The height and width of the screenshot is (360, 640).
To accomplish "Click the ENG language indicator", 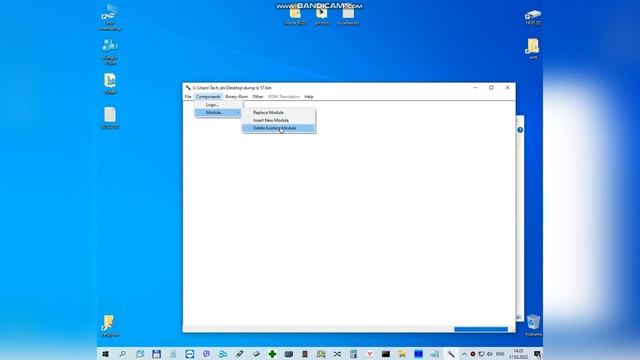I will point(500,354).
